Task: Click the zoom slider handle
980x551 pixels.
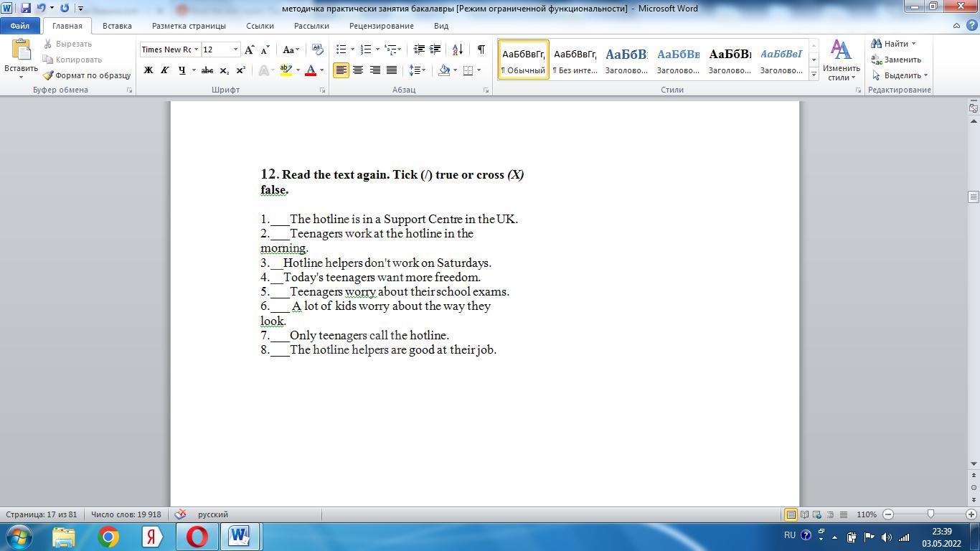Action: coord(930,514)
